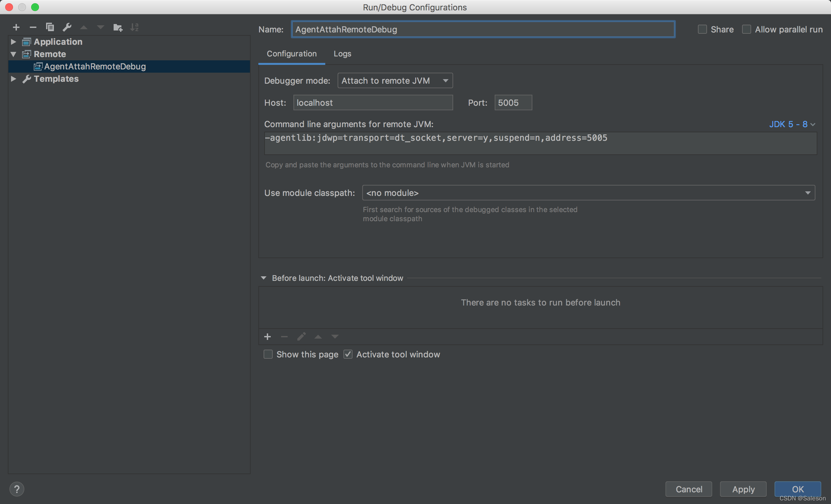Click the Cancel button
The height and width of the screenshot is (504, 831).
pos(689,489)
